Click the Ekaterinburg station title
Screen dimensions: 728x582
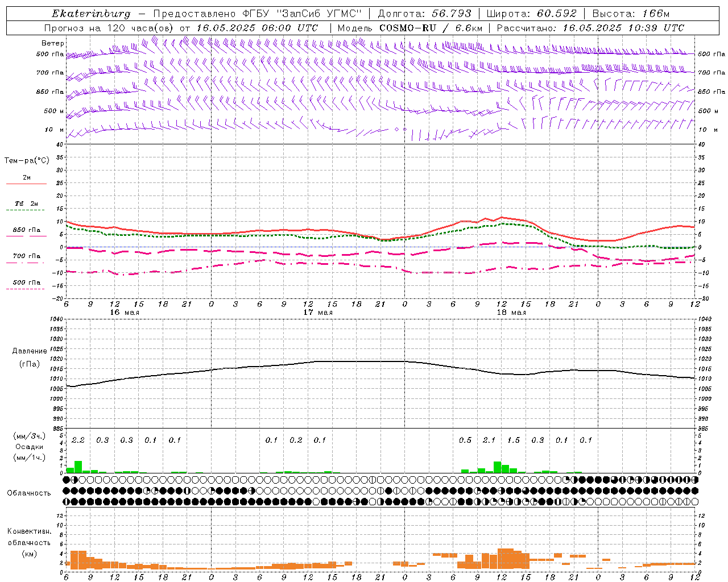[91, 14]
